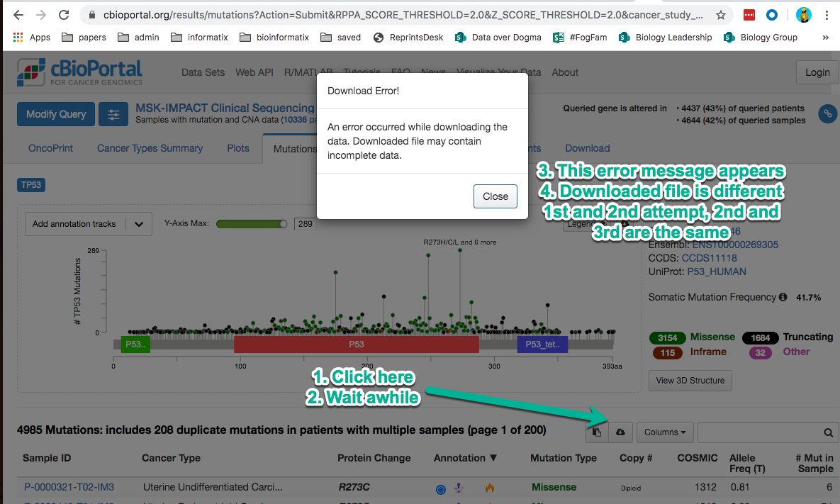Sort by Mutation Type column header

point(563,458)
